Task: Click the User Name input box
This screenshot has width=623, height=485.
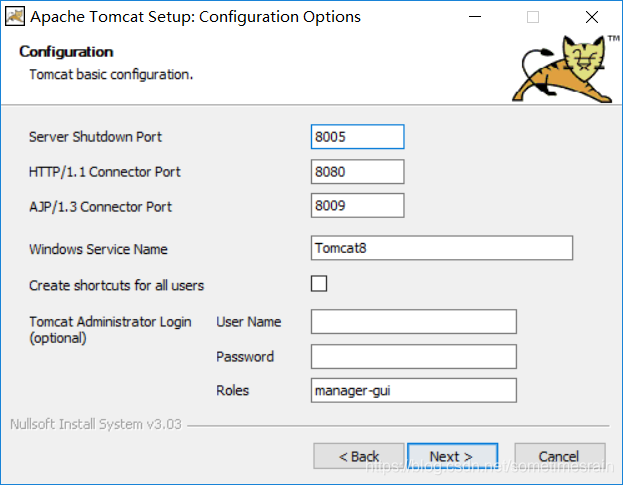Action: (414, 321)
